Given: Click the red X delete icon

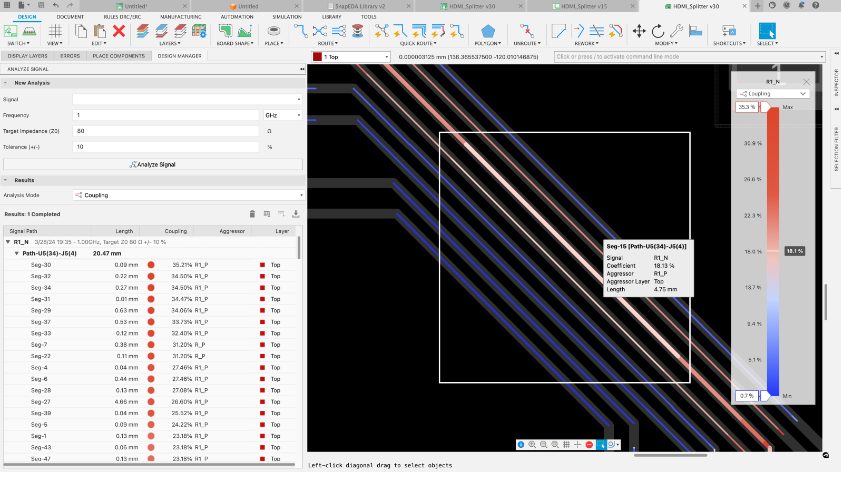Looking at the screenshot, I should pyautogui.click(x=119, y=31).
